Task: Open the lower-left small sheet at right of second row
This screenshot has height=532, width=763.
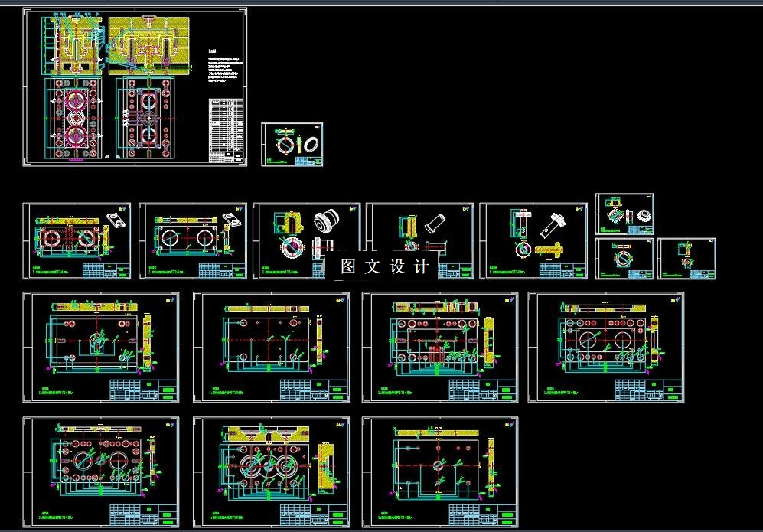Action: tap(624, 259)
